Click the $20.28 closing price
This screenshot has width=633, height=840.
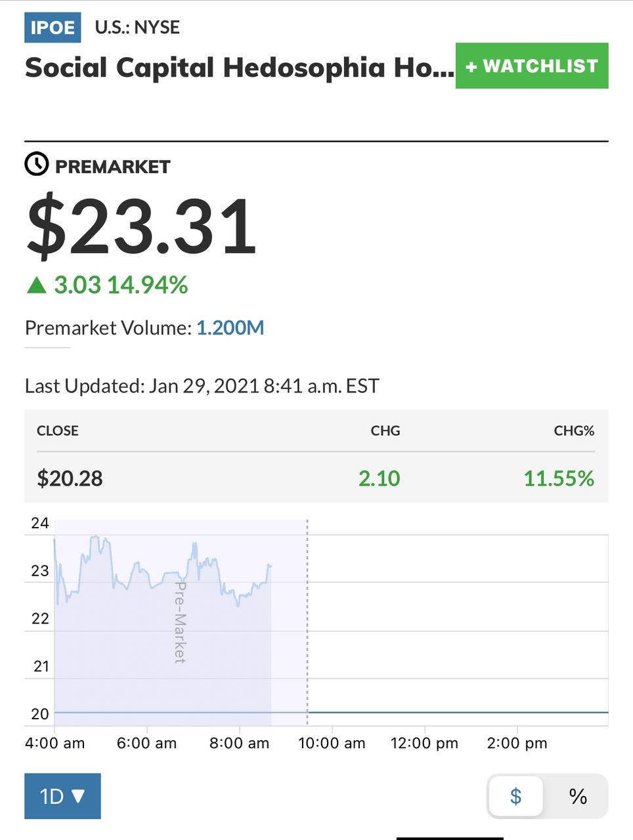pos(70,478)
